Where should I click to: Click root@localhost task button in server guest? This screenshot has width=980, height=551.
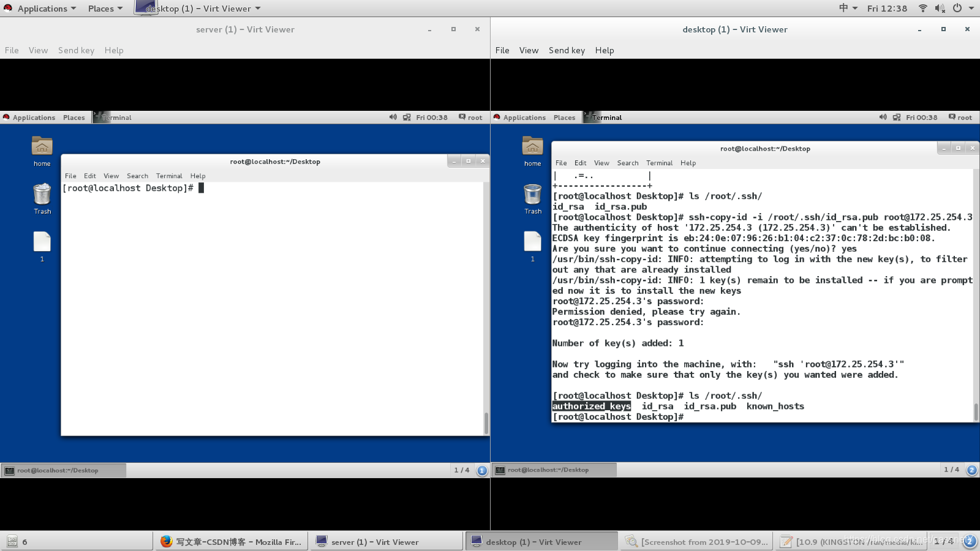click(64, 470)
